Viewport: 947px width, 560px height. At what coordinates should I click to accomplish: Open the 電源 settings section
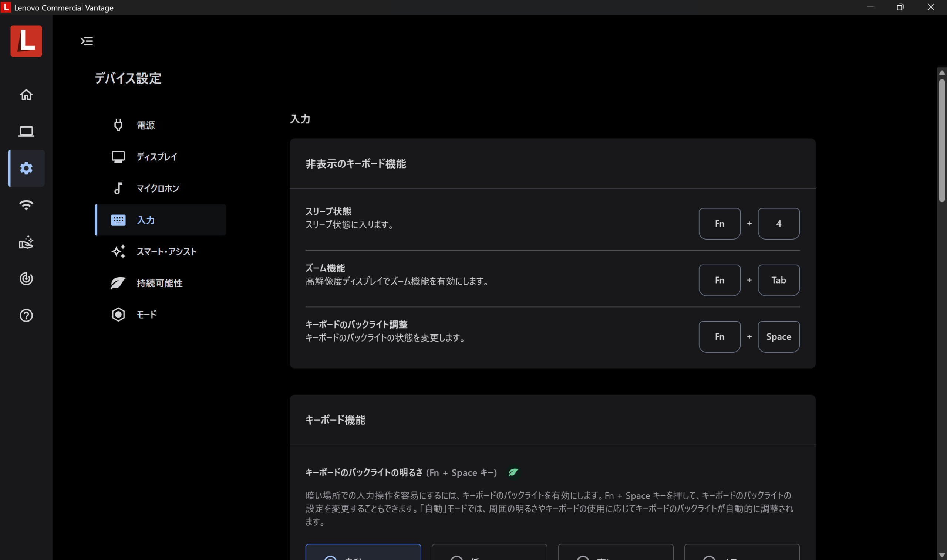pos(145,125)
